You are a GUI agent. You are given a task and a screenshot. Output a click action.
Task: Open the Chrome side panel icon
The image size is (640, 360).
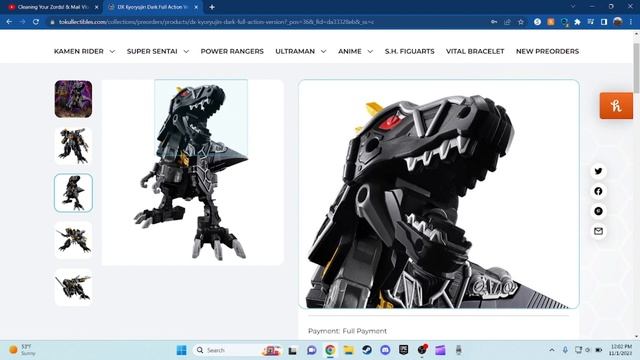[604, 22]
